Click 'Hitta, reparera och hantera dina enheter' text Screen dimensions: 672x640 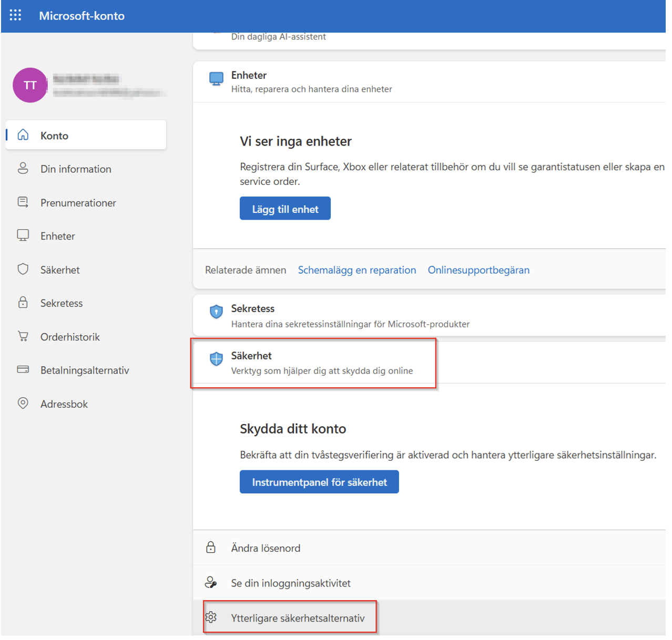point(312,89)
